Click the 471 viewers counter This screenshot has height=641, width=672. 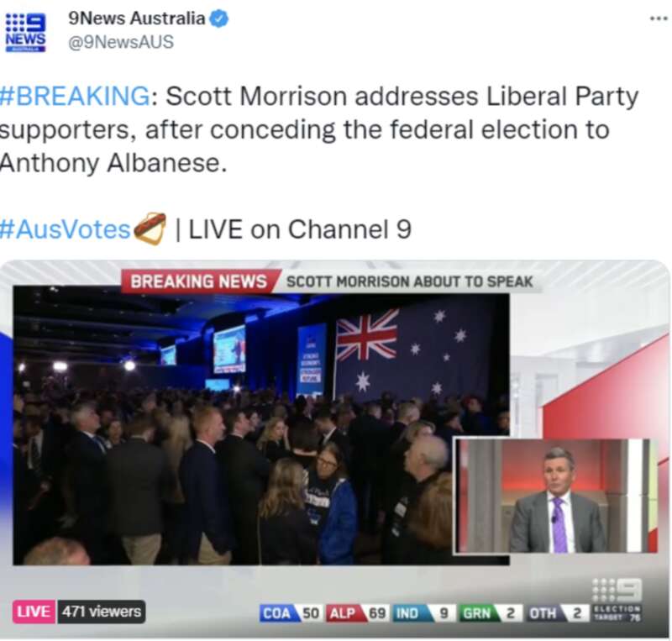tap(102, 612)
